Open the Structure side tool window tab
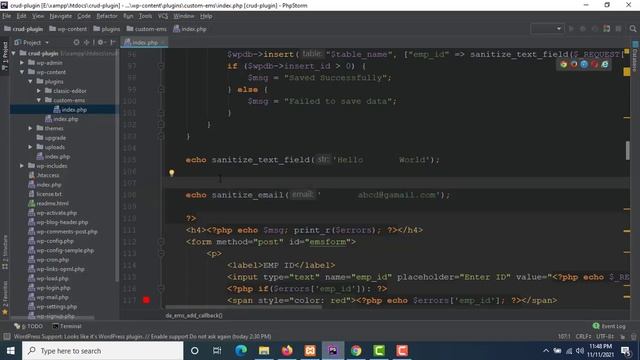 coord(4,252)
